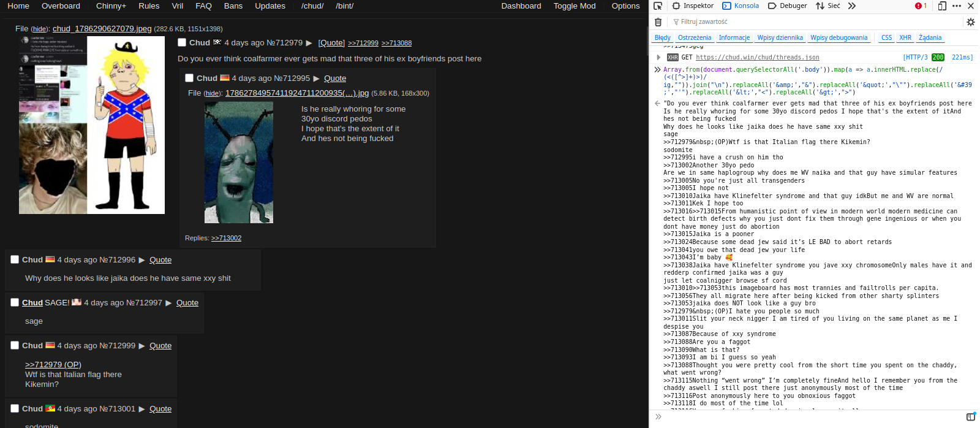Follow the >>713002 reply link
This screenshot has width=980, height=428.
[x=226, y=238]
